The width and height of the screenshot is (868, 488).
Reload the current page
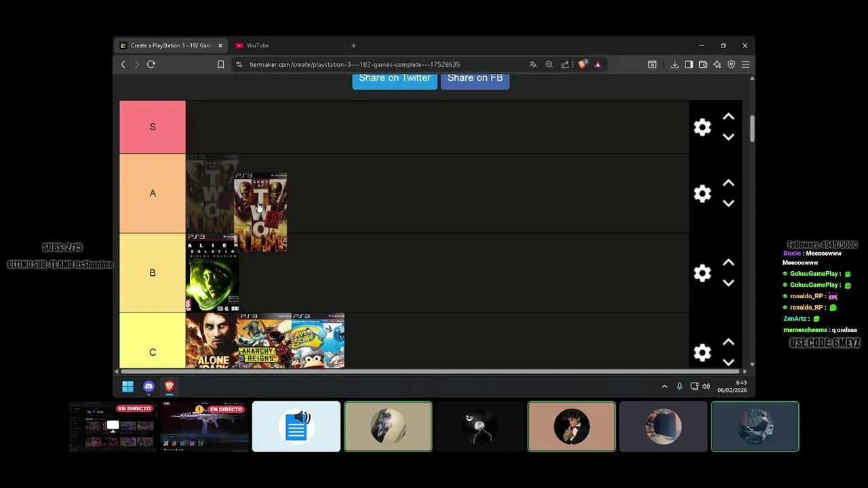(151, 64)
